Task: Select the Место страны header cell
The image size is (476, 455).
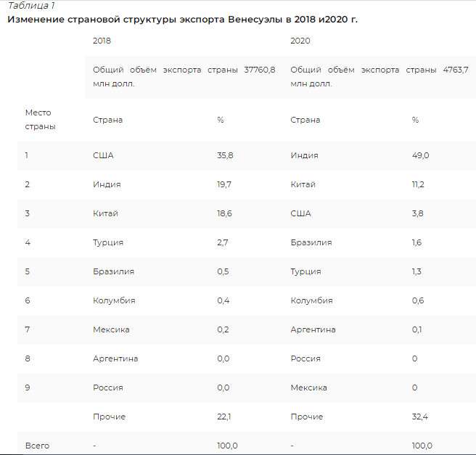Action: click(41, 120)
